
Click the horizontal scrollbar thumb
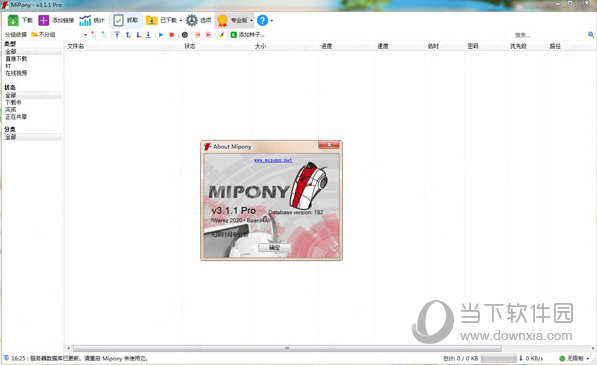pos(287,348)
